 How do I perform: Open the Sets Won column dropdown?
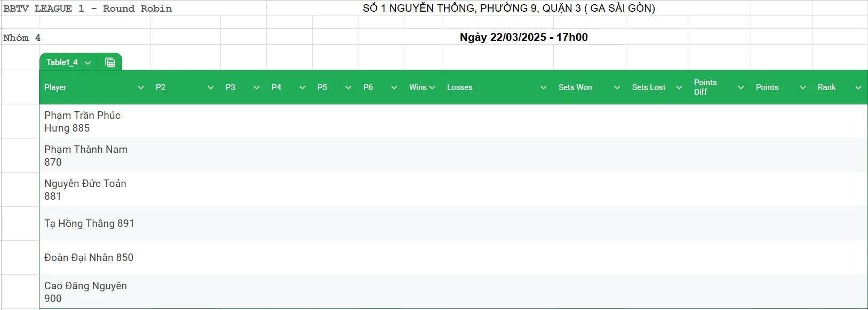coord(617,87)
